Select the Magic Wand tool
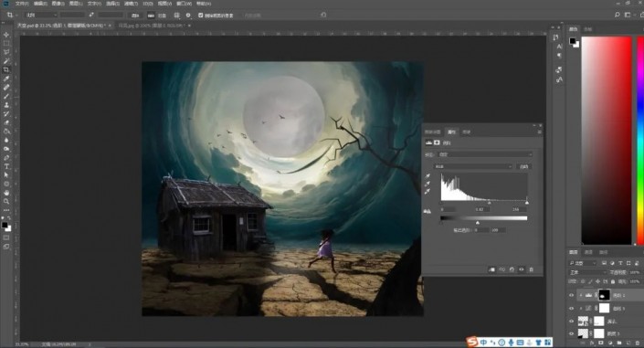Image resolution: width=644 pixels, height=348 pixels. (6, 61)
